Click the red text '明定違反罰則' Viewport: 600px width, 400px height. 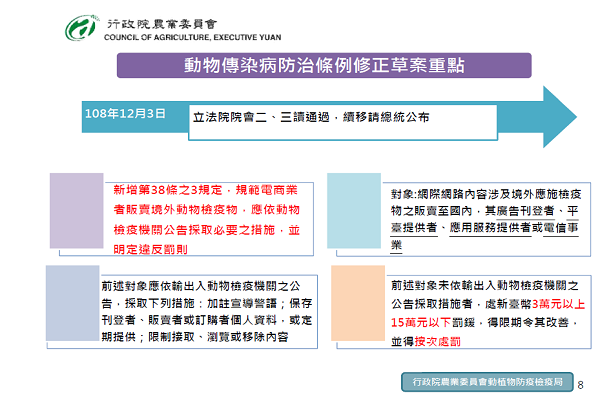[x=150, y=250]
